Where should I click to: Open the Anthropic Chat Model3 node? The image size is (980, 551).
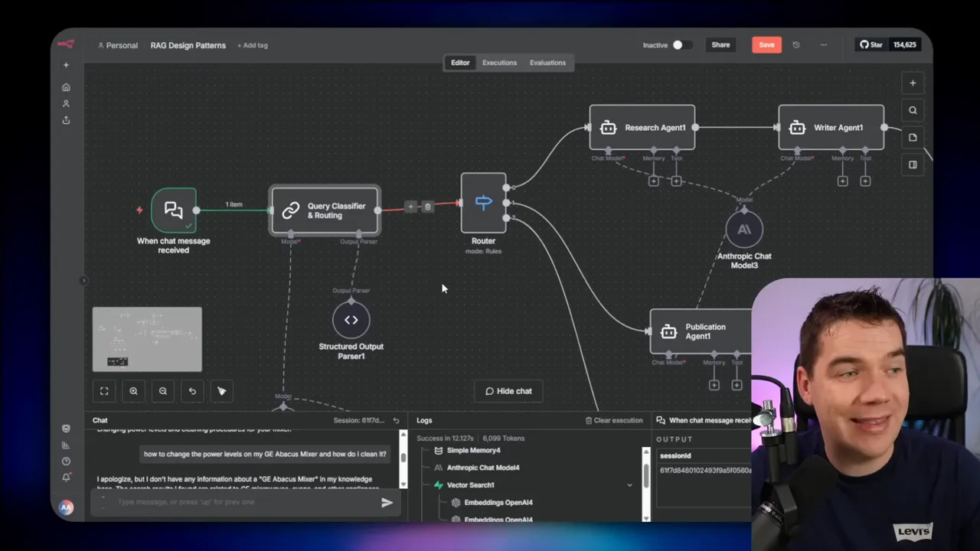click(x=743, y=230)
